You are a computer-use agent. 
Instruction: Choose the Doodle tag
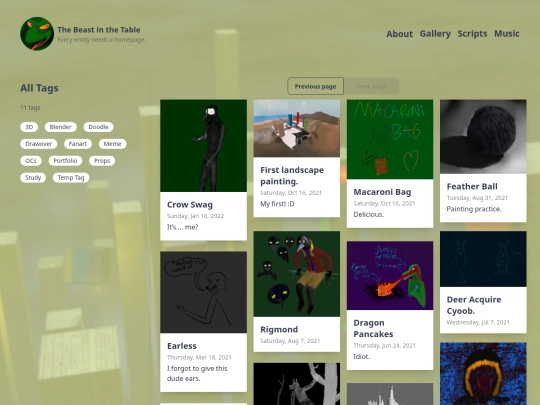click(98, 127)
